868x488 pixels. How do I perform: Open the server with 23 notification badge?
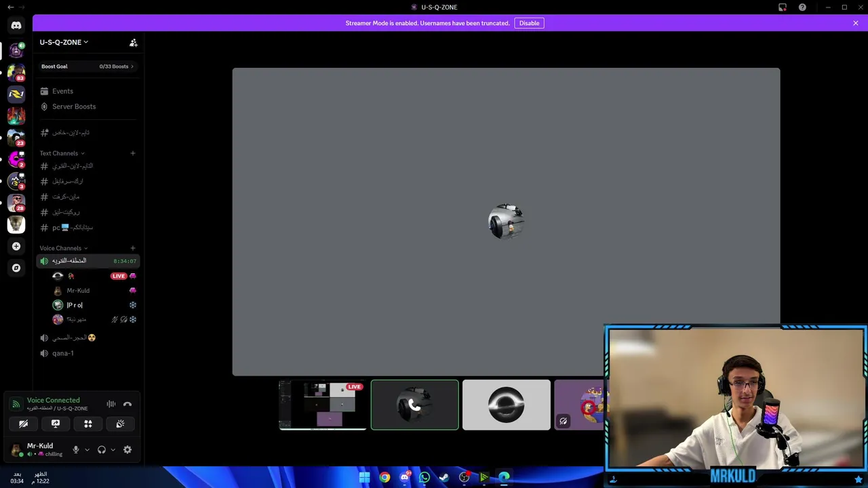16,137
